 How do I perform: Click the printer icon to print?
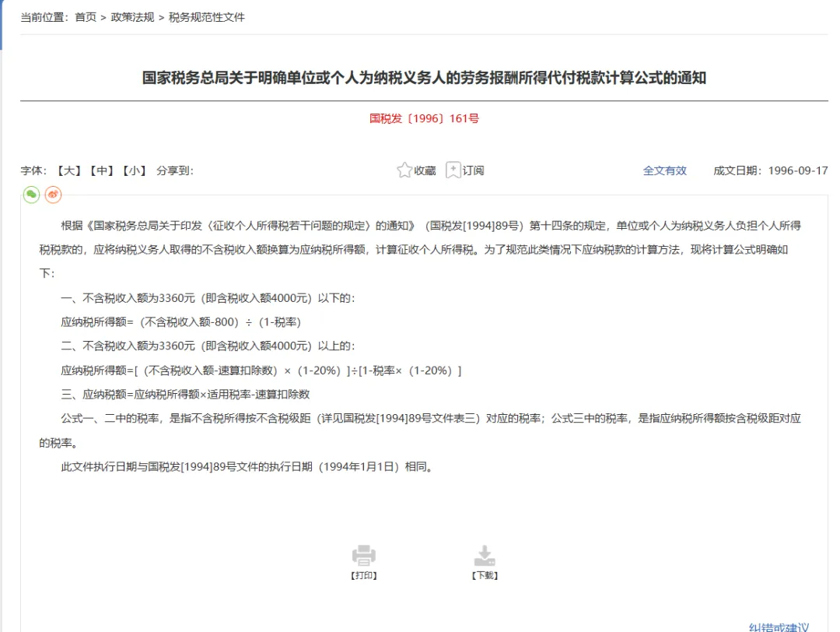click(x=364, y=556)
